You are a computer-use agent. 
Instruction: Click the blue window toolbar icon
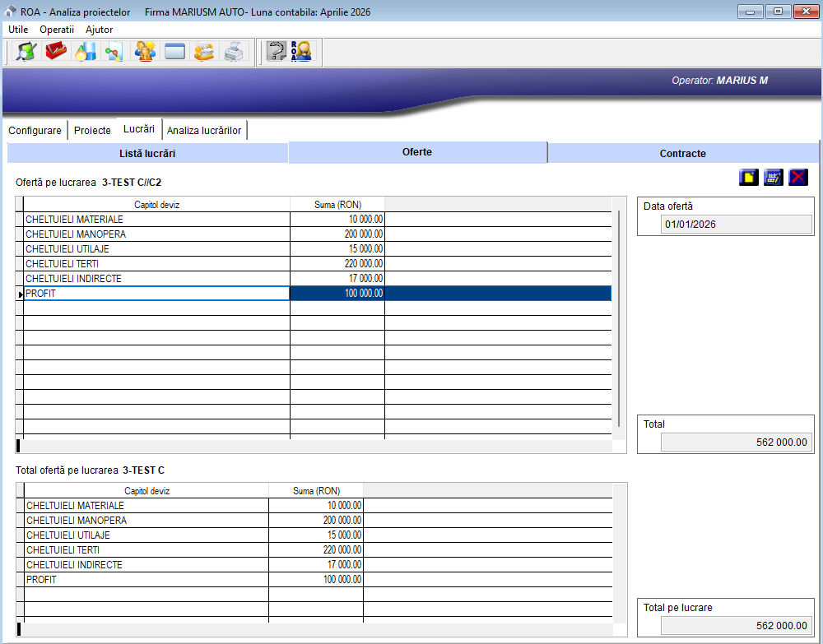[174, 52]
